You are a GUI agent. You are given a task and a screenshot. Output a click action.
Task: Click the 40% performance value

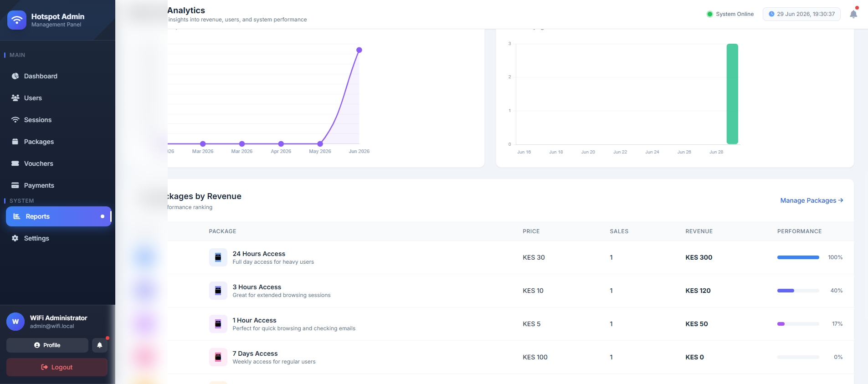click(x=836, y=291)
